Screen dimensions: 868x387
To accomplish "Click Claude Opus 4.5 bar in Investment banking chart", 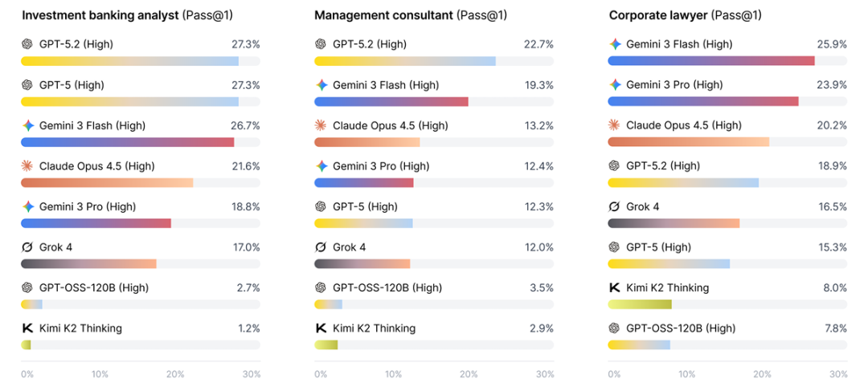I will (x=106, y=183).
